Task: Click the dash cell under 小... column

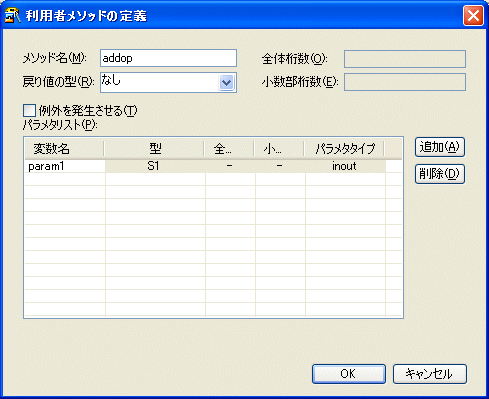Action: [280, 166]
